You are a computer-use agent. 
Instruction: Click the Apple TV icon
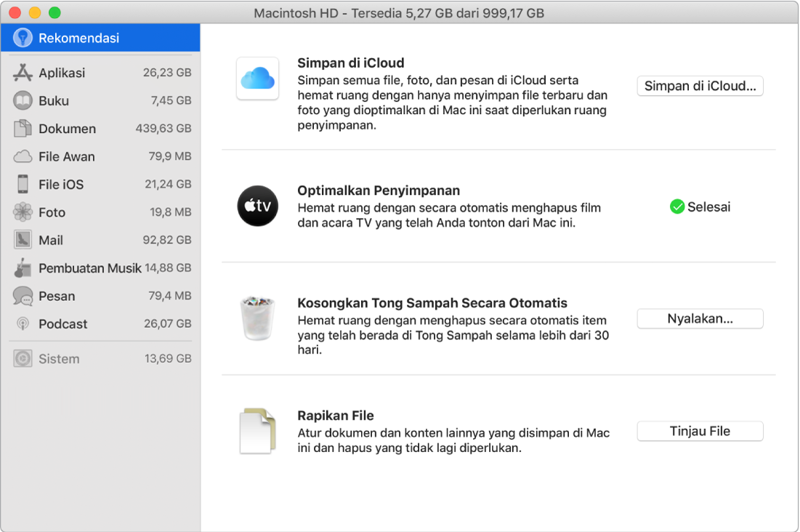258,206
